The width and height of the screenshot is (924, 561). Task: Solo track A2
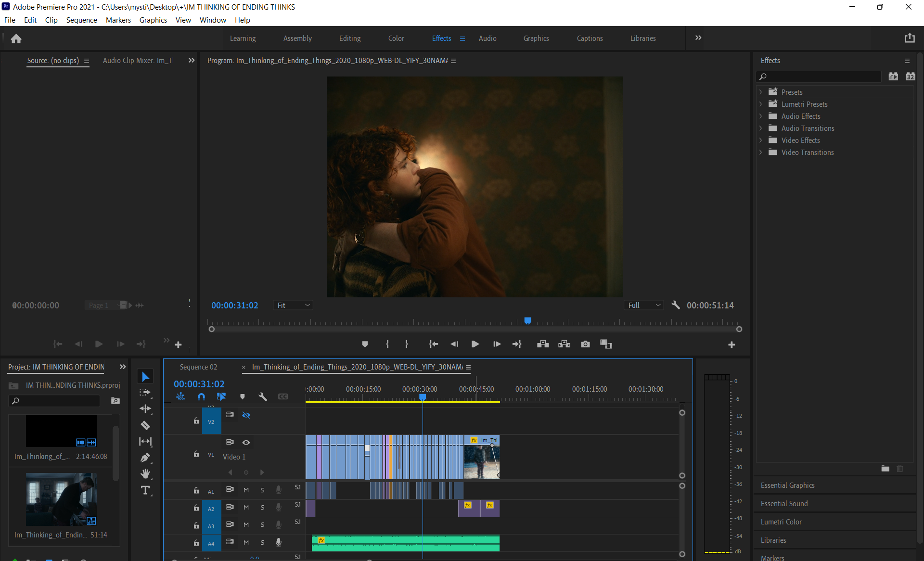[x=262, y=508]
